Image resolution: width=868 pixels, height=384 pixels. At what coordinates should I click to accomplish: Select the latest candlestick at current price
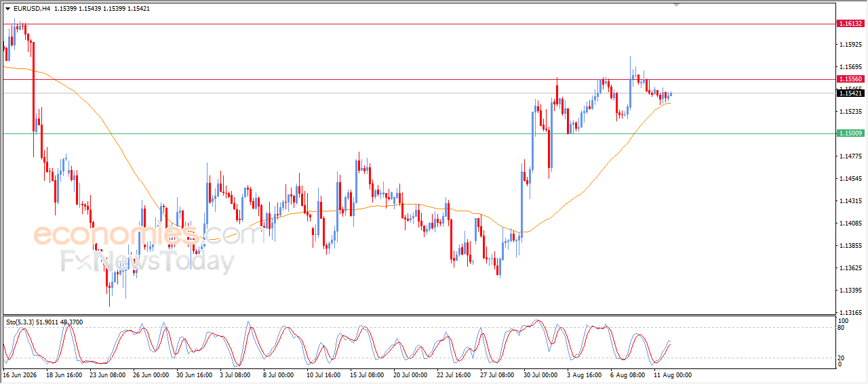pyautogui.click(x=671, y=93)
